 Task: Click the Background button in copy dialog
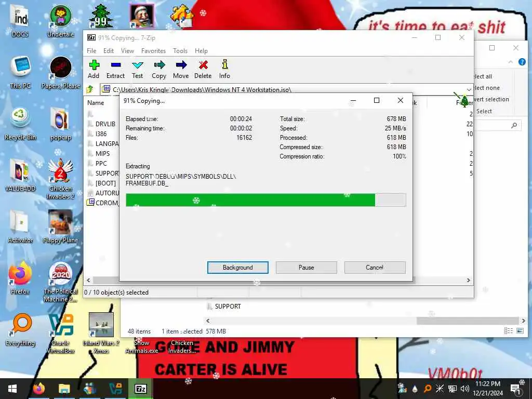pos(238,268)
